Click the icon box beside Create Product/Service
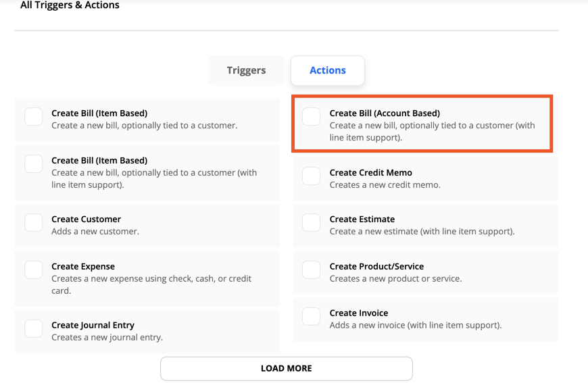The width and height of the screenshot is (588, 383). coord(312,270)
